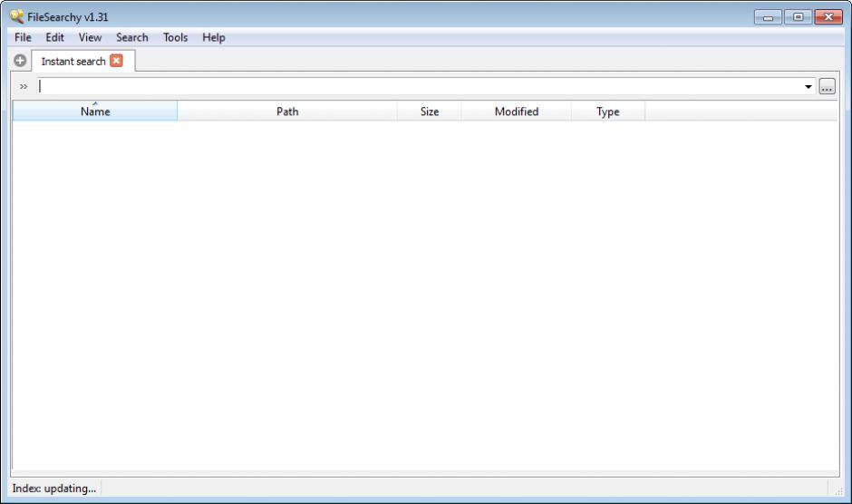Click the window resize grip in status bar

tap(838, 490)
